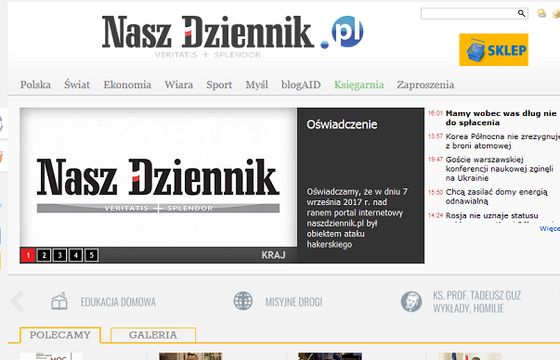Open the KRAJ category label
560x360 pixels.
(273, 255)
